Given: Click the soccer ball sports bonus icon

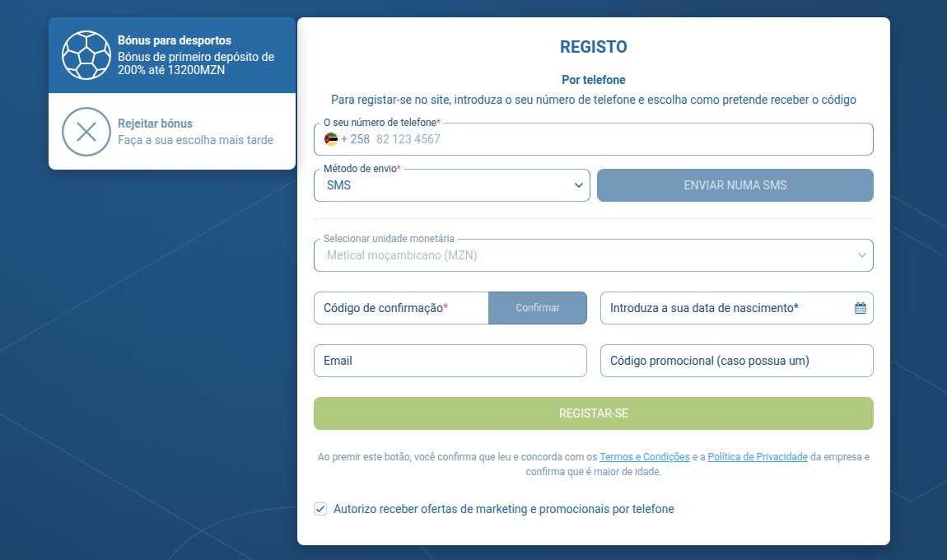Looking at the screenshot, I should tap(86, 55).
